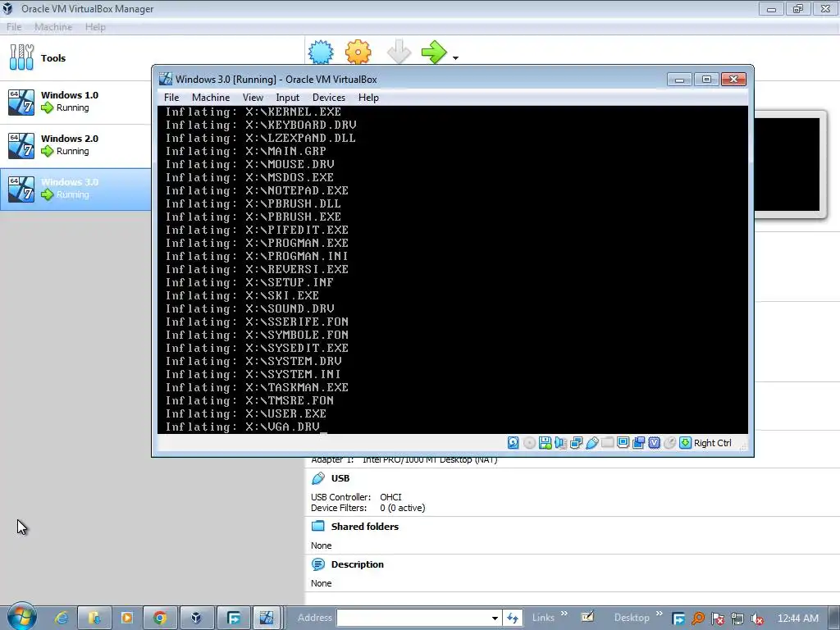
Task: Select the Windows 3.0 virtual machine
Action: pyautogui.click(x=75, y=189)
